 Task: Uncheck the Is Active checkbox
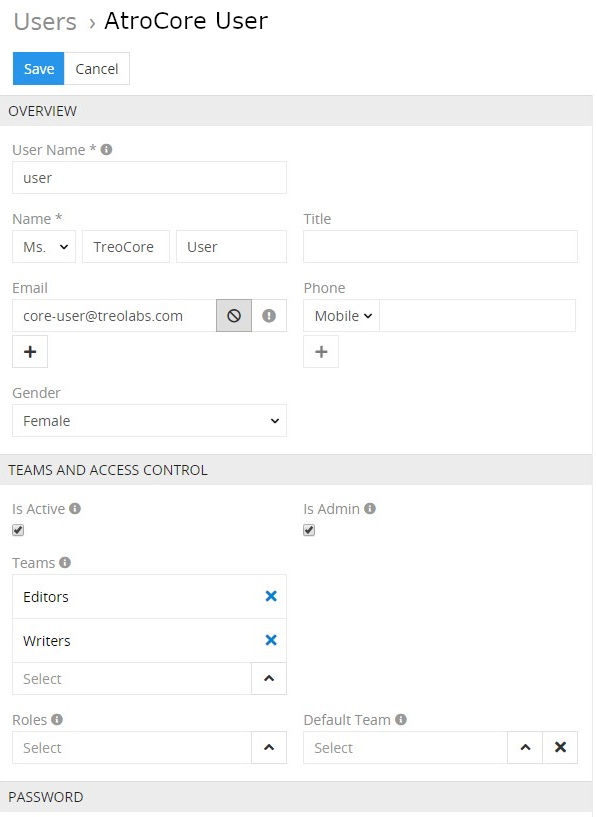click(x=18, y=530)
